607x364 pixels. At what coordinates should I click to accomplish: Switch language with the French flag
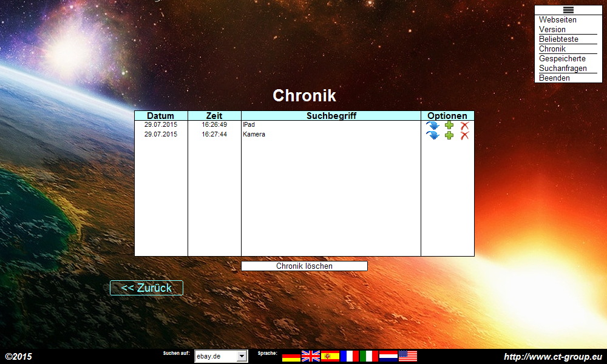(x=349, y=356)
